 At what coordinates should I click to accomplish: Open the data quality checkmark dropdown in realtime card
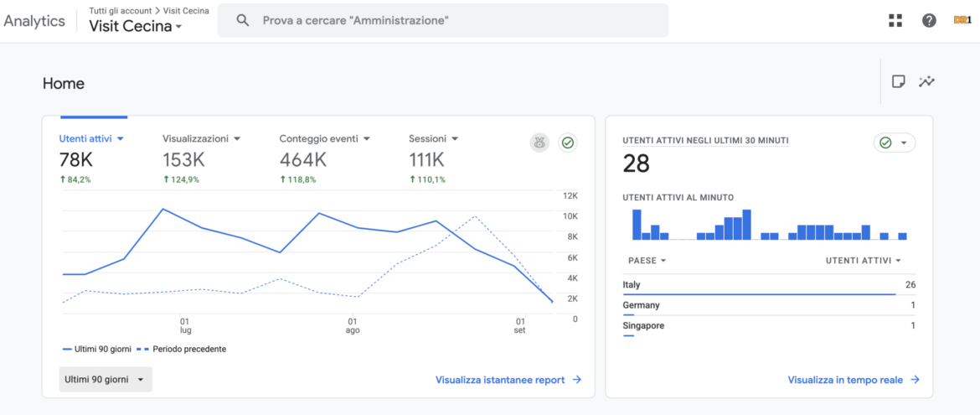(x=895, y=143)
